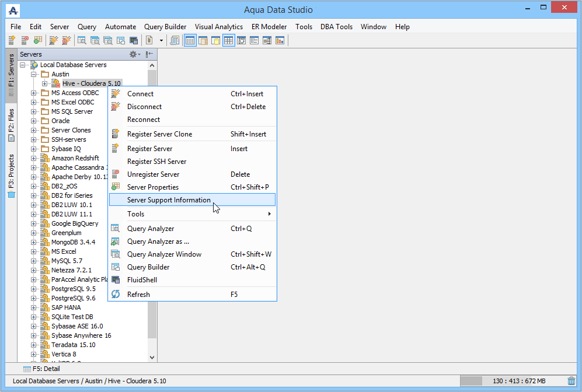The width and height of the screenshot is (582, 392).
Task: Click the Disconnect toolbar icon
Action: click(x=67, y=40)
